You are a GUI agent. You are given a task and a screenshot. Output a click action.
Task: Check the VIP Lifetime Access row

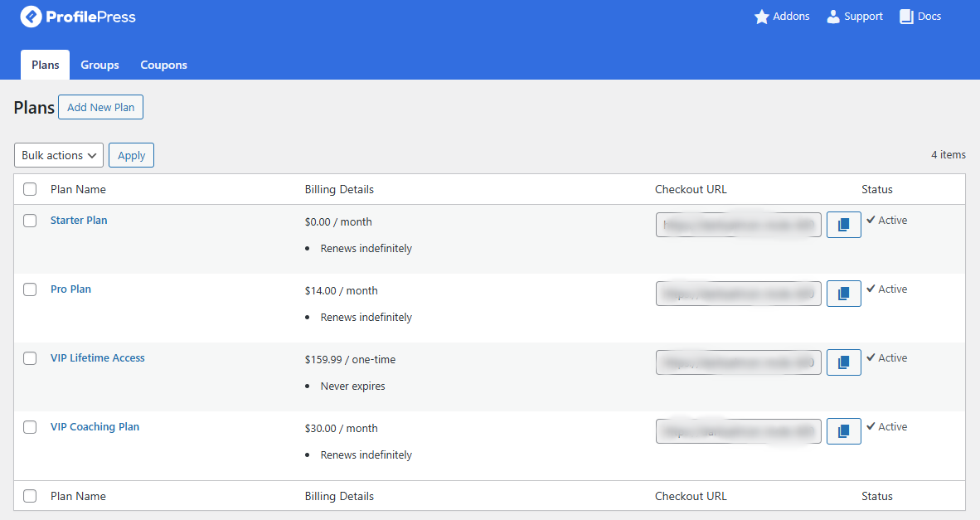[x=30, y=358]
